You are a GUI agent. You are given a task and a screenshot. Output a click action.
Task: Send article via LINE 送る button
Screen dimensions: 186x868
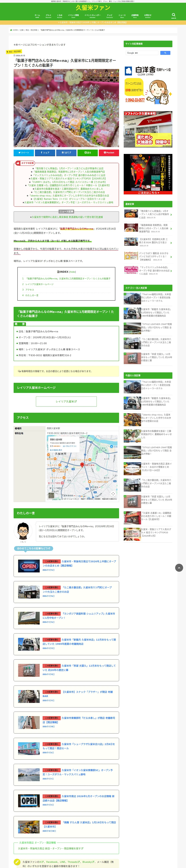coord(87,153)
